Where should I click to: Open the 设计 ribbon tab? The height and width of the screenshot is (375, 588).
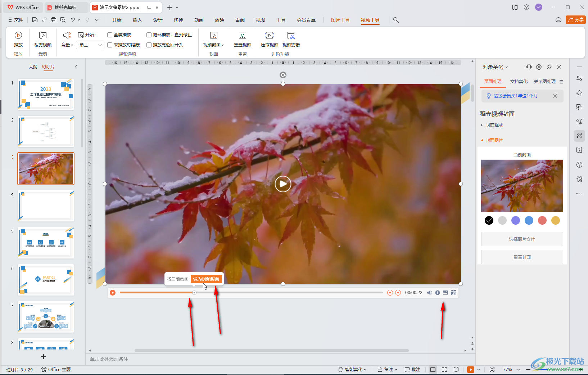[x=158, y=20]
